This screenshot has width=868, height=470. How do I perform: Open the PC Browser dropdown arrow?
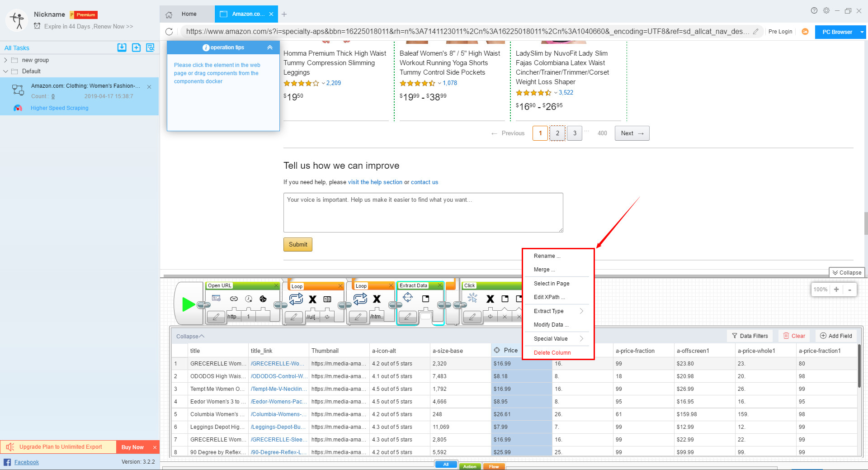point(862,32)
